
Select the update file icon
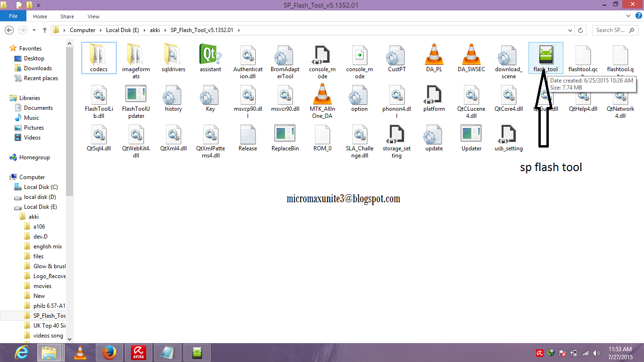434,133
